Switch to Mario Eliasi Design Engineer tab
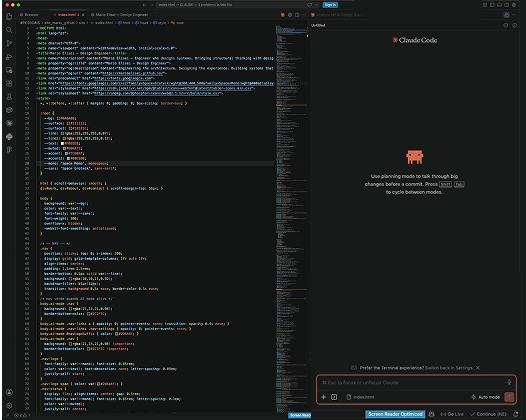The width and height of the screenshot is (526, 420). point(119,15)
